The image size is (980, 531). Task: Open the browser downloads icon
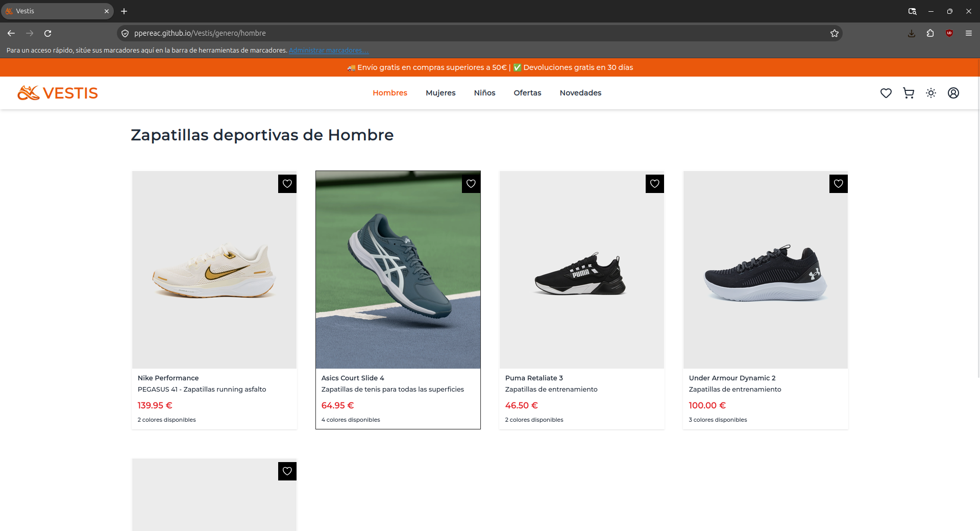[911, 33]
